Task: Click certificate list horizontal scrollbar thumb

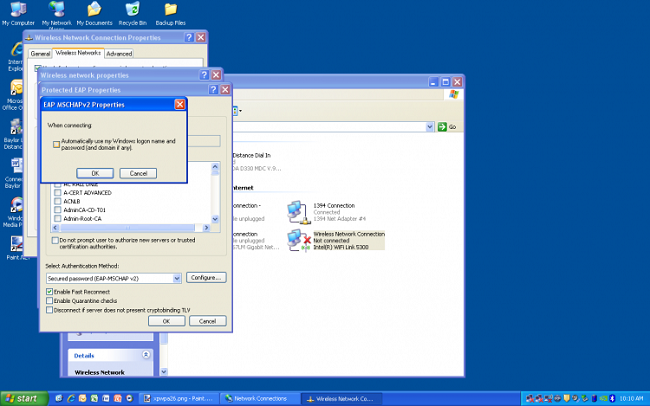Action: tap(128, 228)
